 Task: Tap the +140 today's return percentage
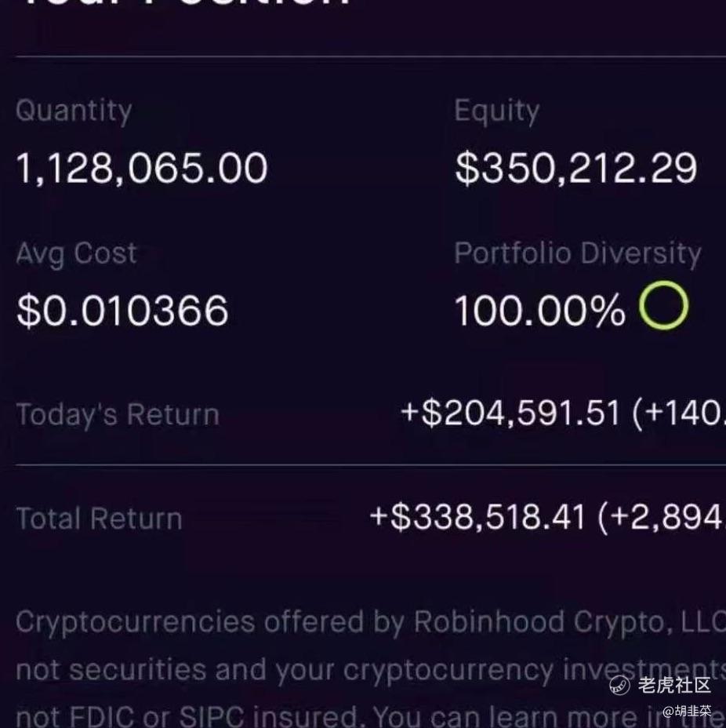tap(679, 413)
